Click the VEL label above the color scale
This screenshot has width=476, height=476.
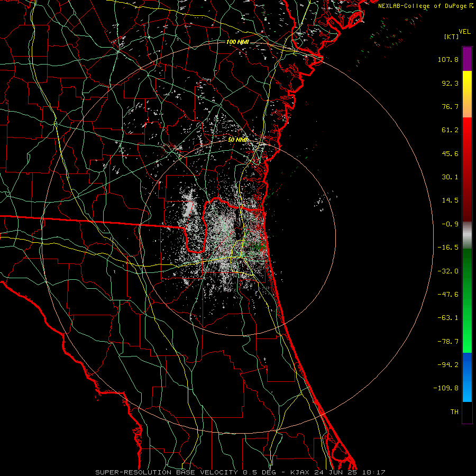point(464,32)
